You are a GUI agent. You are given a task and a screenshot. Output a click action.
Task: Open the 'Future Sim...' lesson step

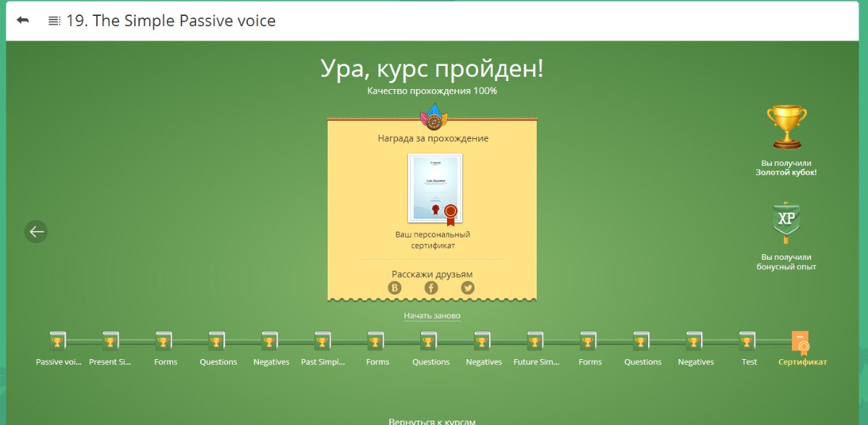click(x=536, y=341)
